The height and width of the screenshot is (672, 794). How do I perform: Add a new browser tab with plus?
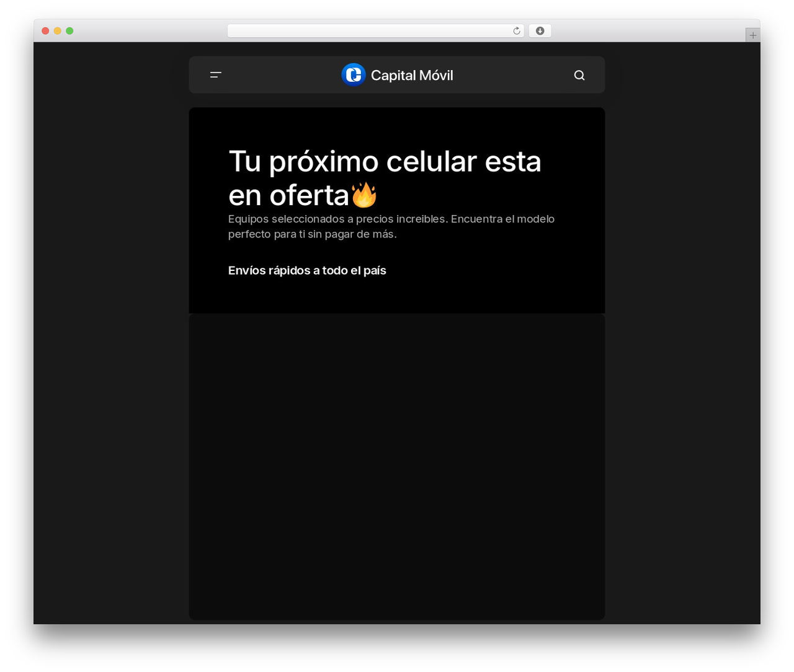[752, 35]
